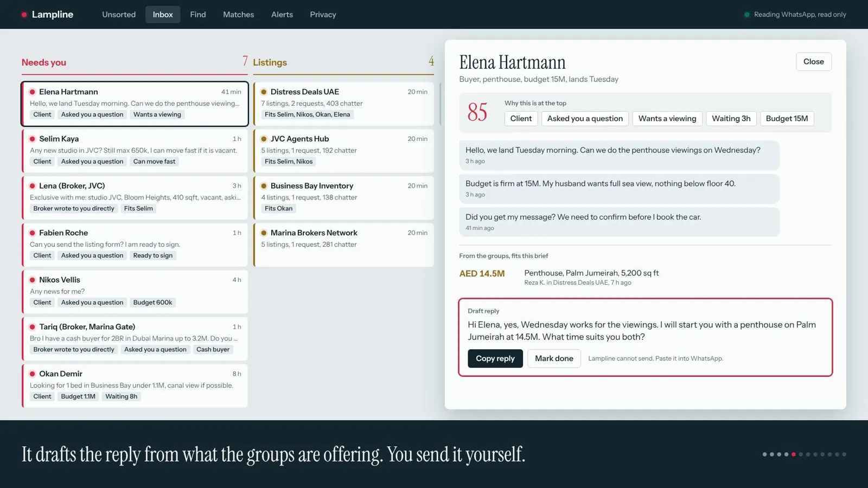Image resolution: width=868 pixels, height=488 pixels.
Task: Click the 'Did you get my message?' bubble
Action: [x=619, y=222]
